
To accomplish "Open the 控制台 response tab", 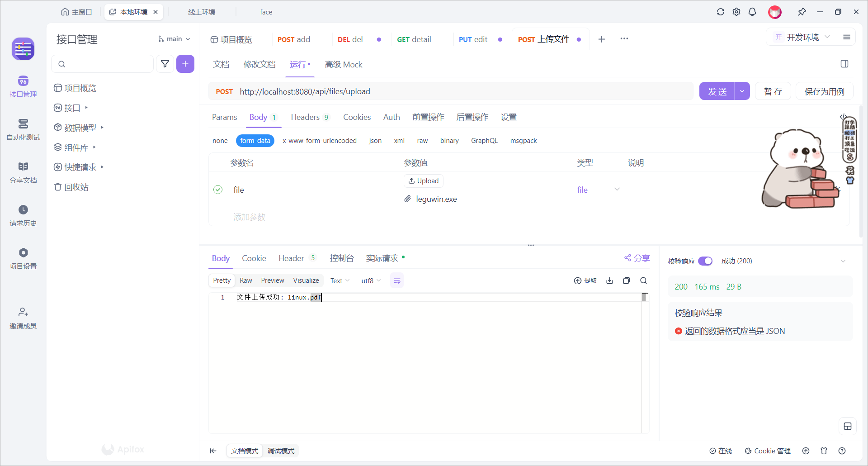I will [341, 258].
